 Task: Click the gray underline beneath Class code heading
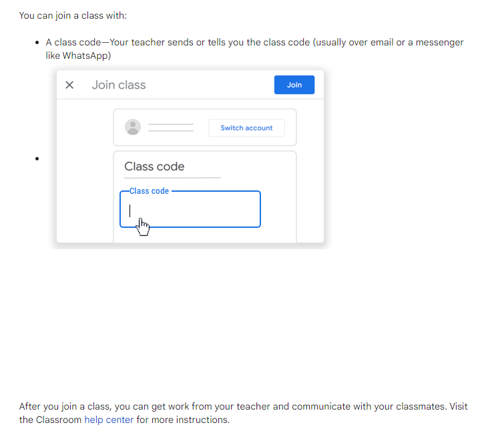[x=172, y=178]
